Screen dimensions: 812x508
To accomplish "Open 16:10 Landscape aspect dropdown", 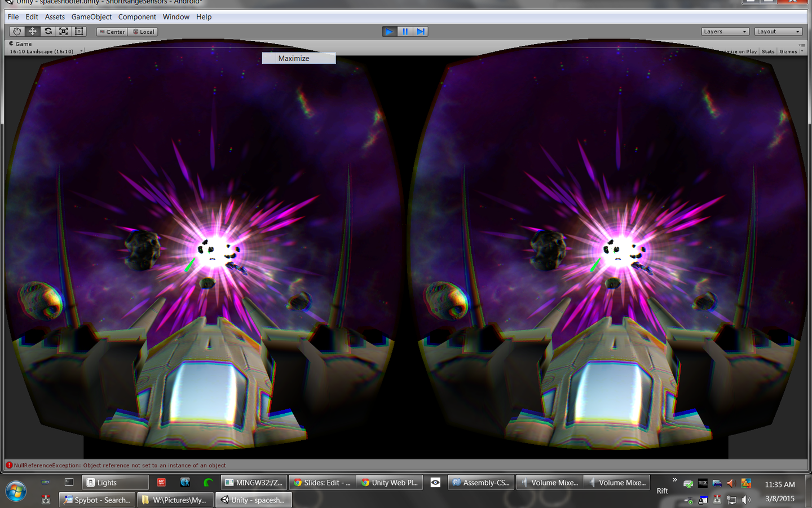I will (45, 51).
